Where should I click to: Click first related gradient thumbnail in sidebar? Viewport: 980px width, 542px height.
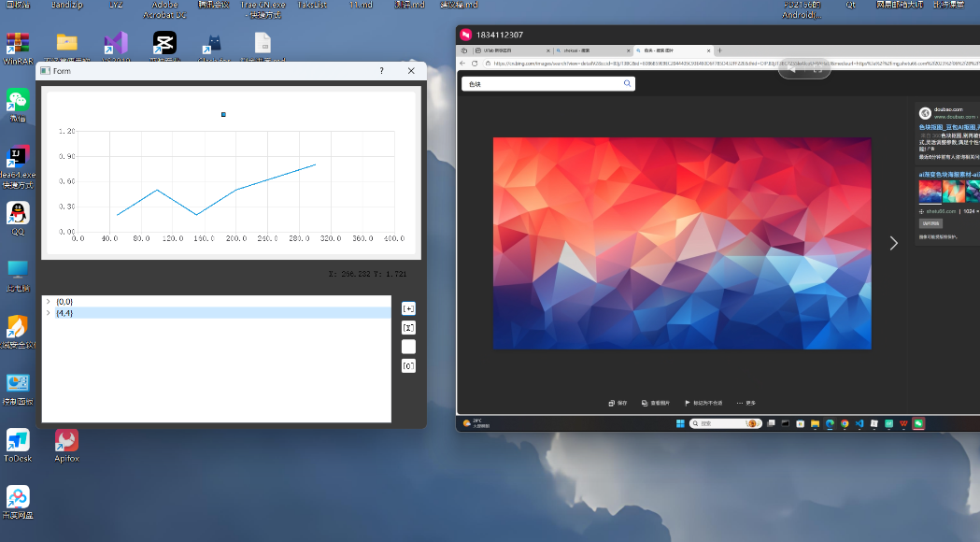coord(930,192)
